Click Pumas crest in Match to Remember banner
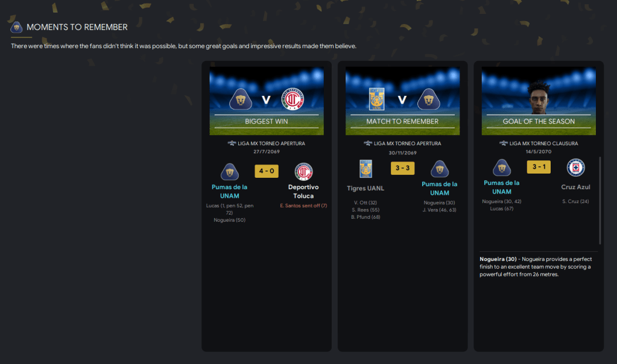The image size is (617, 364). (428, 99)
